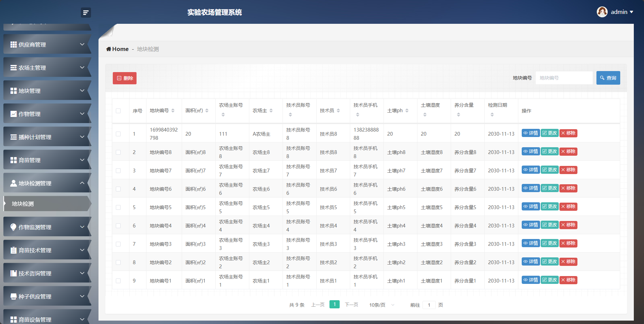Screen dimensions: 644x324
Task: Click 更改 for 地块编号5 row
Action: pos(550,207)
